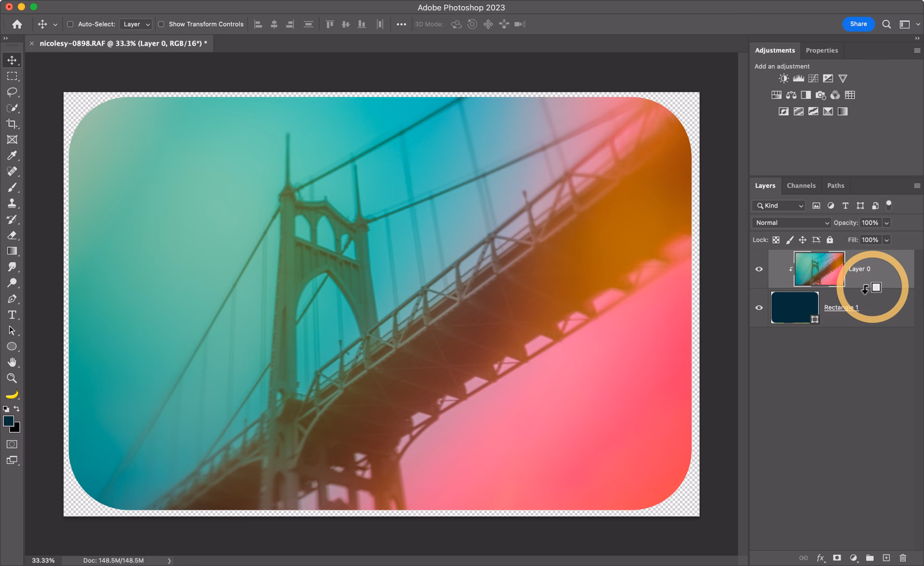The width and height of the screenshot is (924, 566).
Task: Switch to the Channels tab
Action: 801,185
